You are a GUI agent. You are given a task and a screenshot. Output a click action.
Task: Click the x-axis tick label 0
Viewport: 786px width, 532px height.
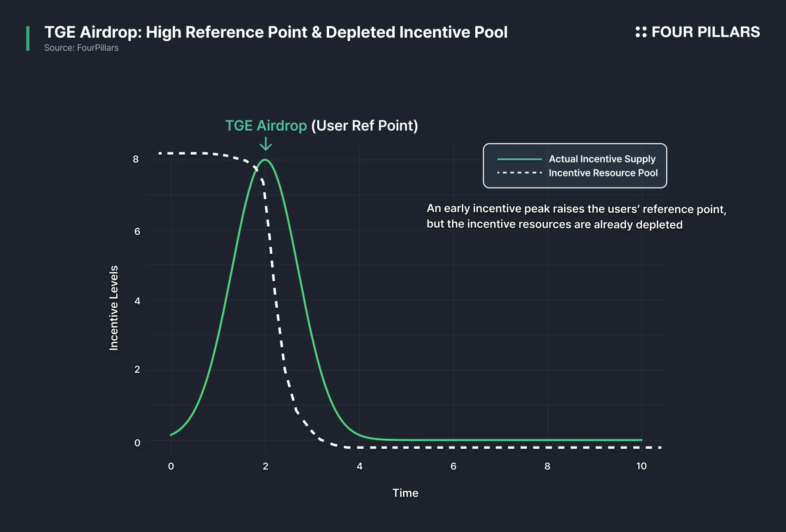tap(171, 466)
